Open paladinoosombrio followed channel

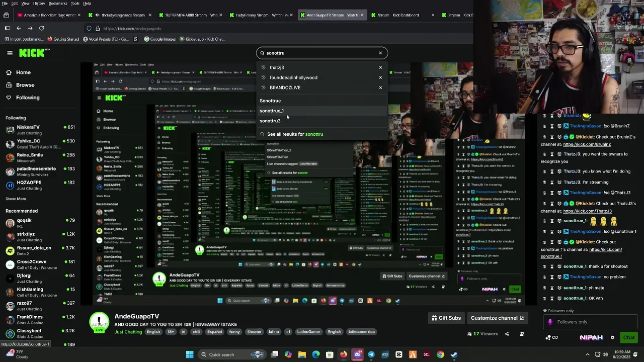pos(40,171)
